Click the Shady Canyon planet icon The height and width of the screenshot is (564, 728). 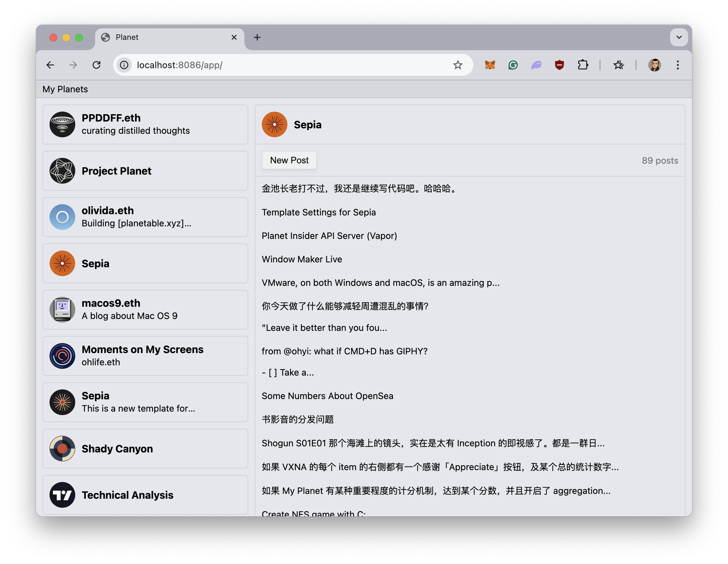coord(62,449)
